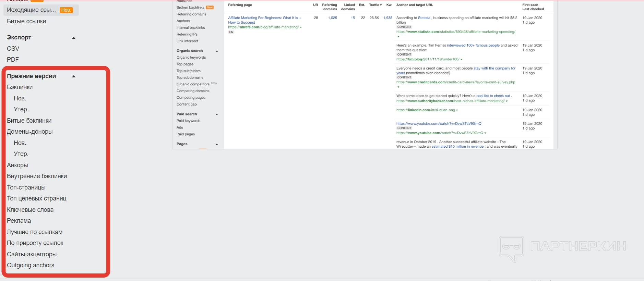Screen dimensions: 644x281
Task: Export as PDF from sidebar
Action: 13,60
